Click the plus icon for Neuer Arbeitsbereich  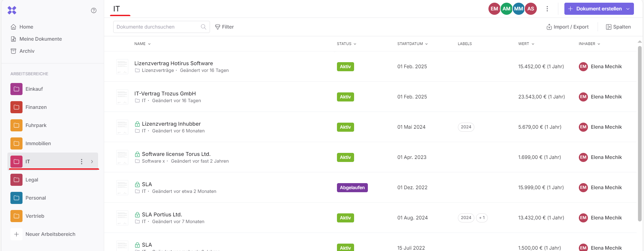tap(16, 234)
